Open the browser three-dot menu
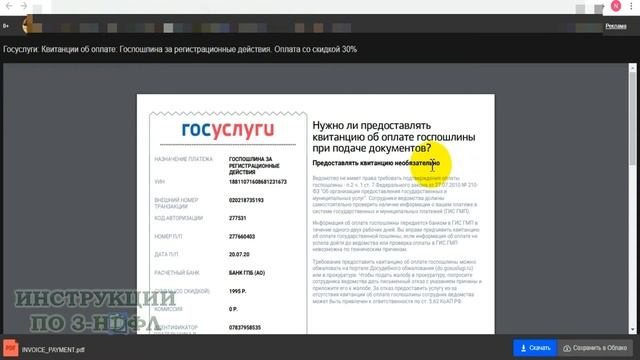The width and height of the screenshot is (640, 360). click(x=631, y=6)
